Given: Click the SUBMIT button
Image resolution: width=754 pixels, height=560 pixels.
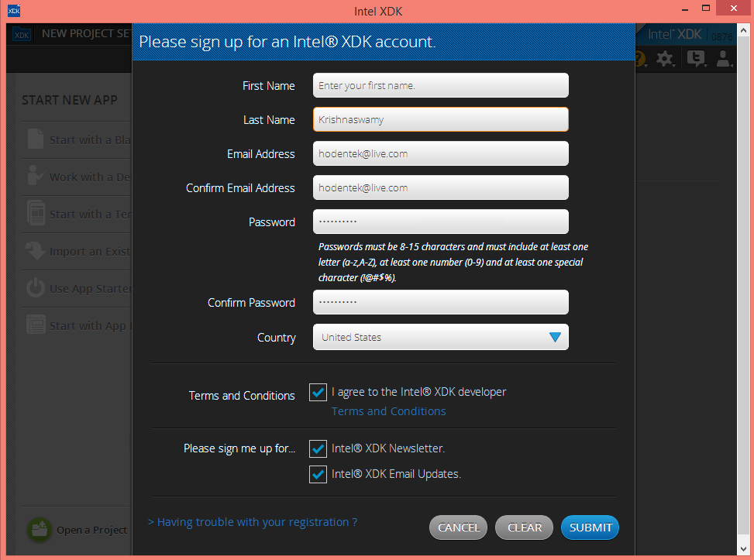Looking at the screenshot, I should [590, 527].
